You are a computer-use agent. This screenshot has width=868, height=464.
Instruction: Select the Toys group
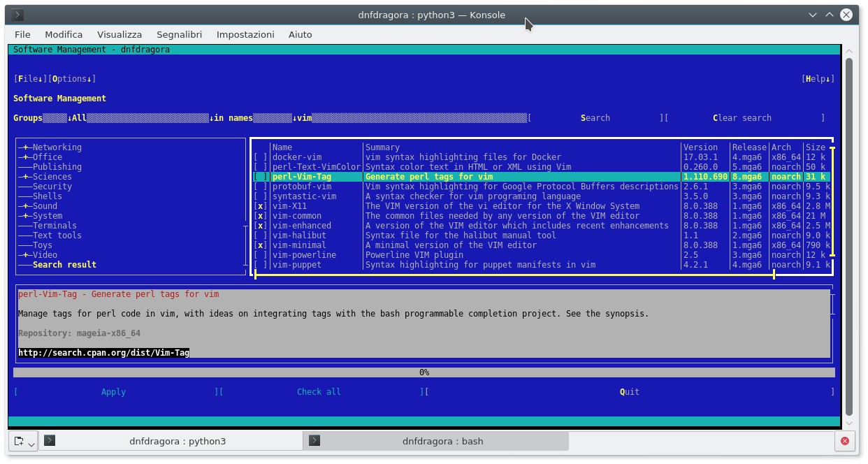click(43, 245)
